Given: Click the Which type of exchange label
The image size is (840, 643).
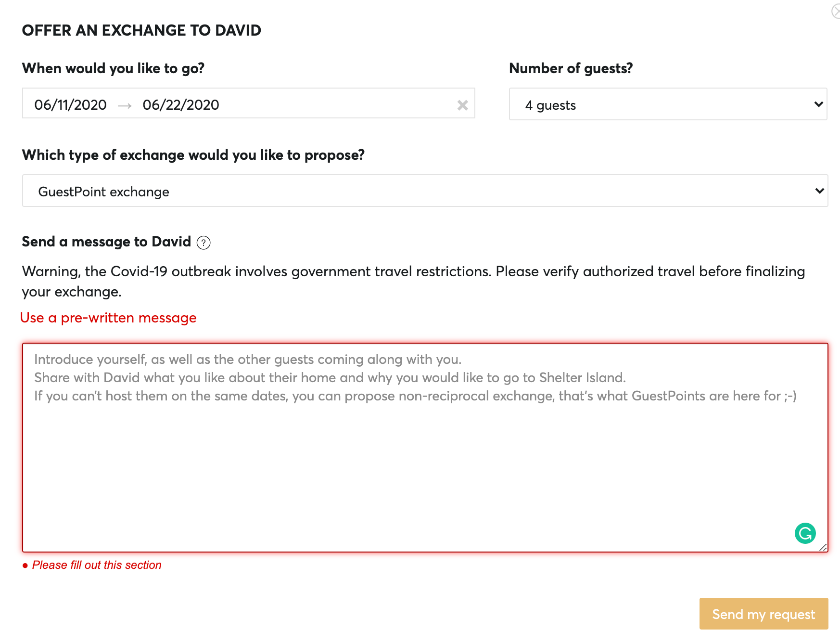Looking at the screenshot, I should [x=193, y=155].
